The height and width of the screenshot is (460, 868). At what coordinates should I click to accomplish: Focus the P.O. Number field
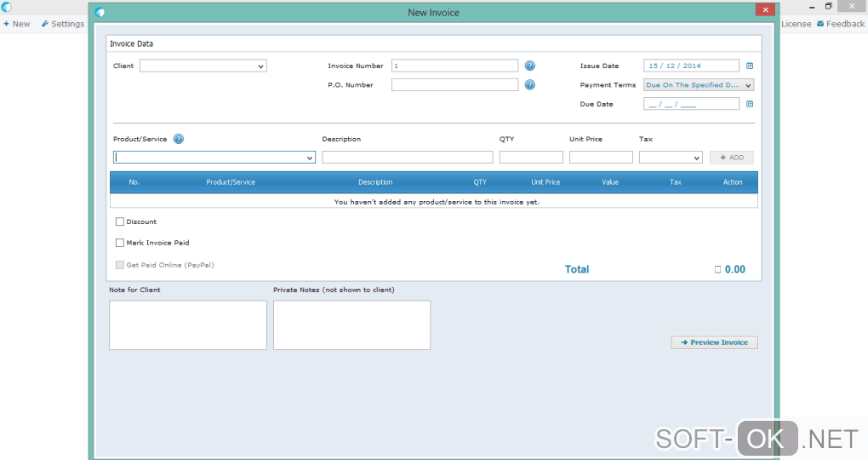(454, 85)
